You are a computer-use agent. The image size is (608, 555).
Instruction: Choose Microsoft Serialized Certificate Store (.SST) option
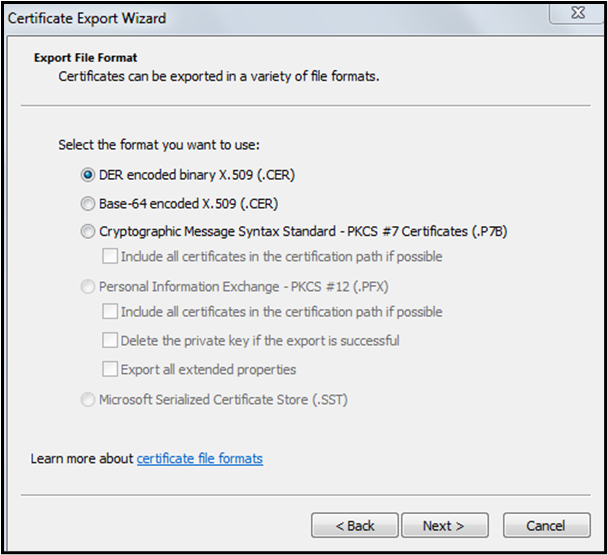(x=88, y=400)
